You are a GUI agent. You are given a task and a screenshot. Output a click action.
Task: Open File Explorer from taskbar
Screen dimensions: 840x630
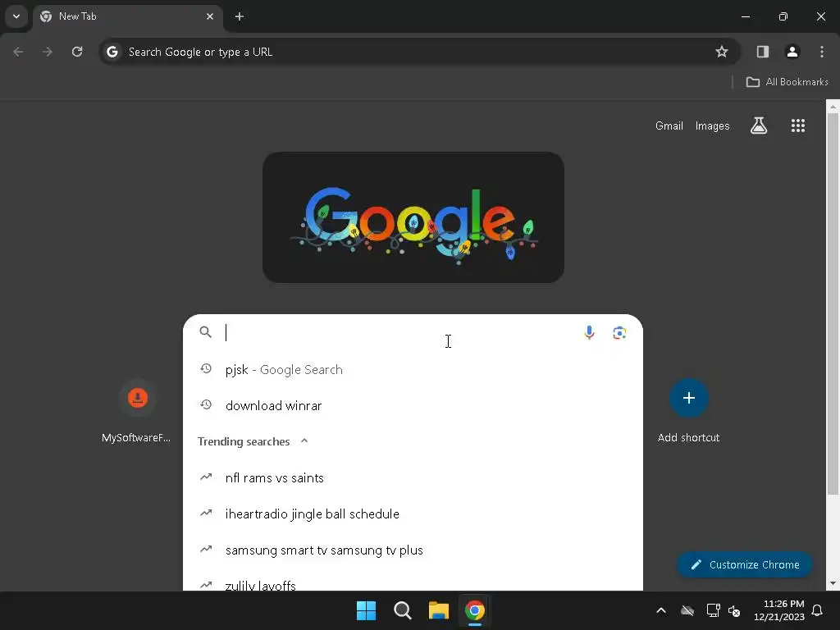(x=439, y=610)
